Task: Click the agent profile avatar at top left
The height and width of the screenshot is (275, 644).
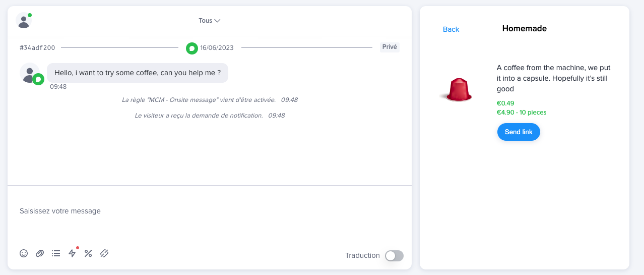Action: click(x=24, y=21)
